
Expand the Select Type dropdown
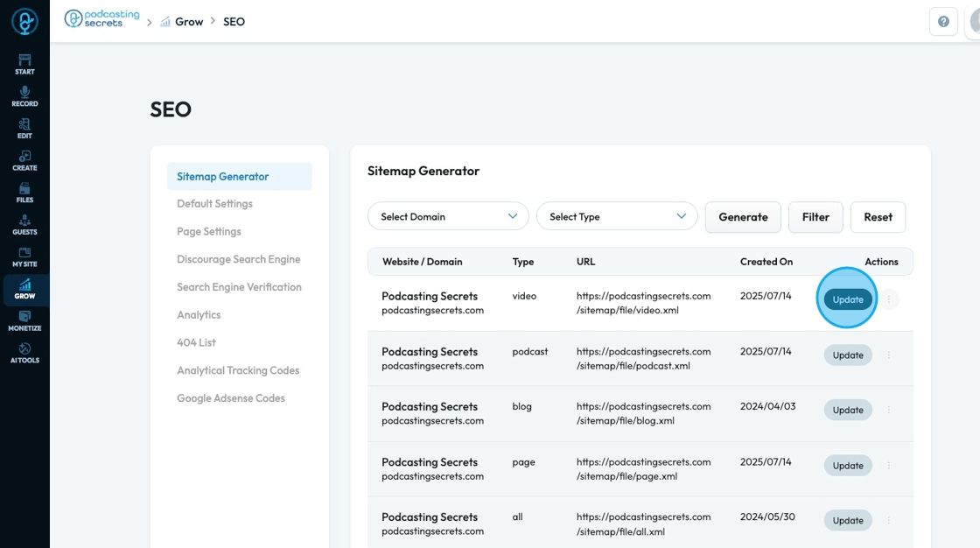point(617,216)
